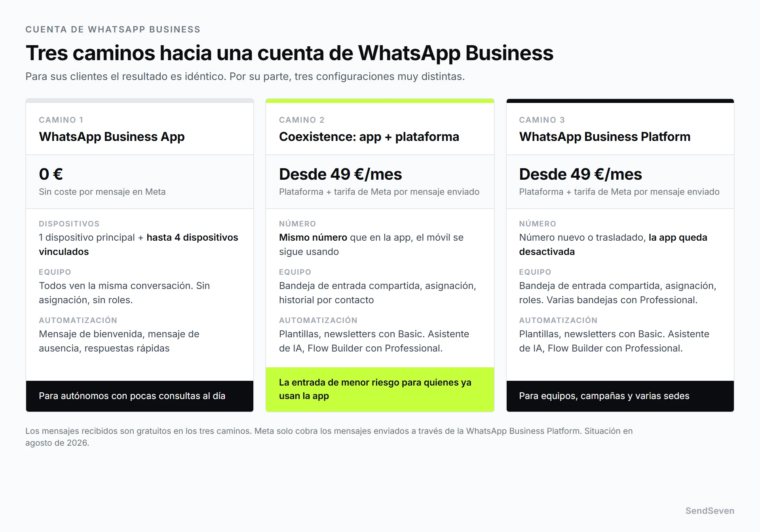Viewport: 760px width, 532px height.
Task: Select the 'Coexistence: app + plataforma' card title
Action: point(369,137)
